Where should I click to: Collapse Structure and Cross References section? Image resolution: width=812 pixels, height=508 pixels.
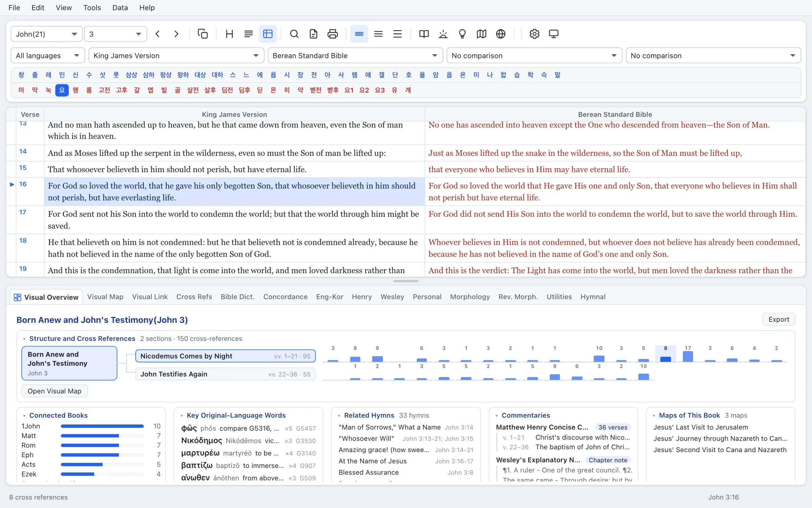point(24,339)
